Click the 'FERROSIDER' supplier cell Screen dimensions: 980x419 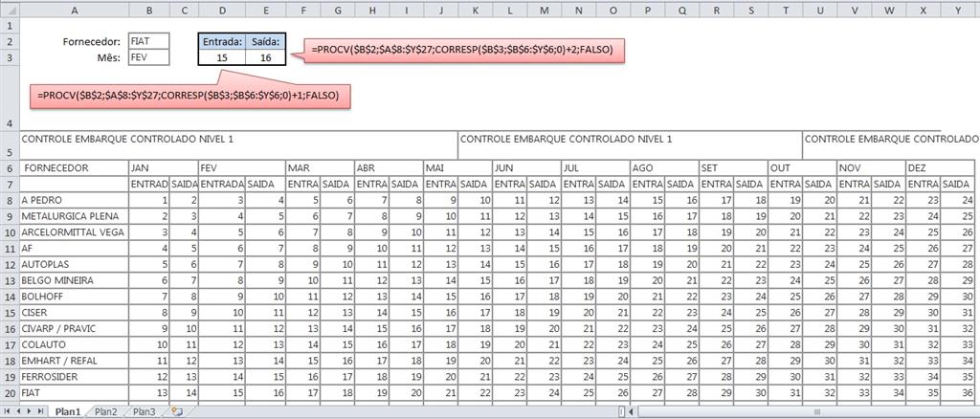click(75, 377)
